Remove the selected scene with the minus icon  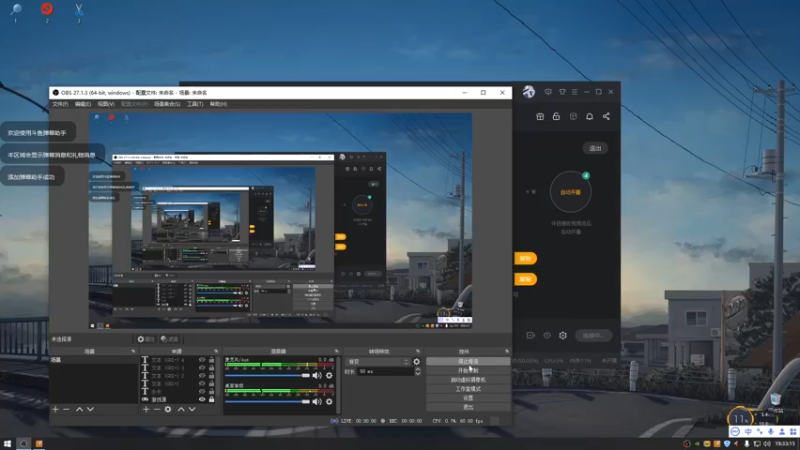coord(66,409)
